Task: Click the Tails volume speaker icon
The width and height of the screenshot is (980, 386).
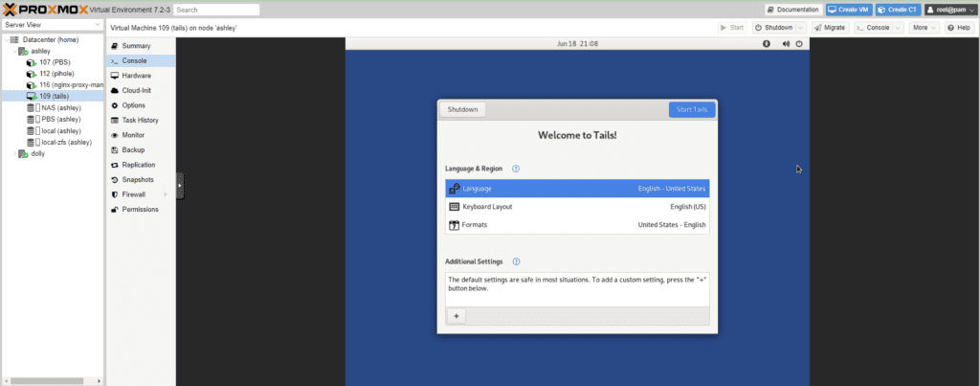Action: [787, 44]
